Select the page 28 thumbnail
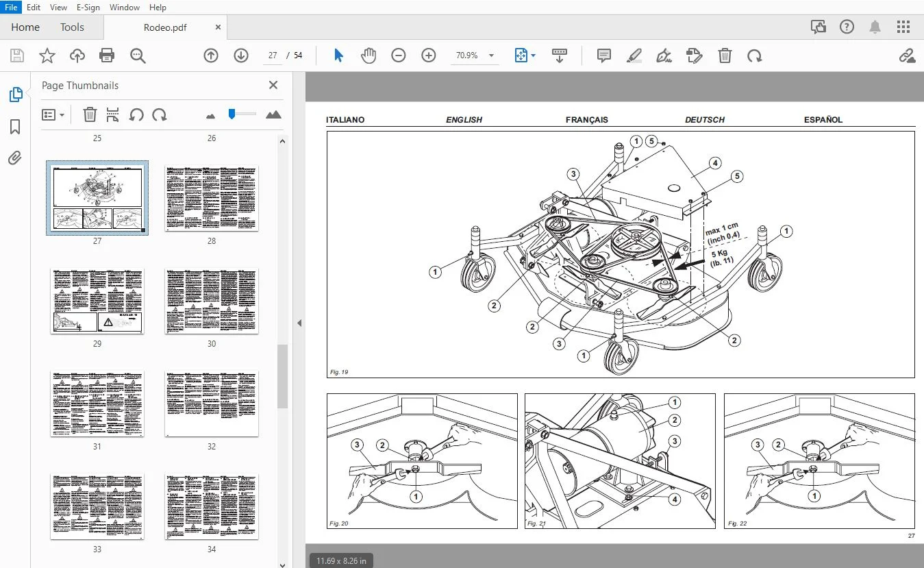This screenshot has height=568, width=924. 212,198
